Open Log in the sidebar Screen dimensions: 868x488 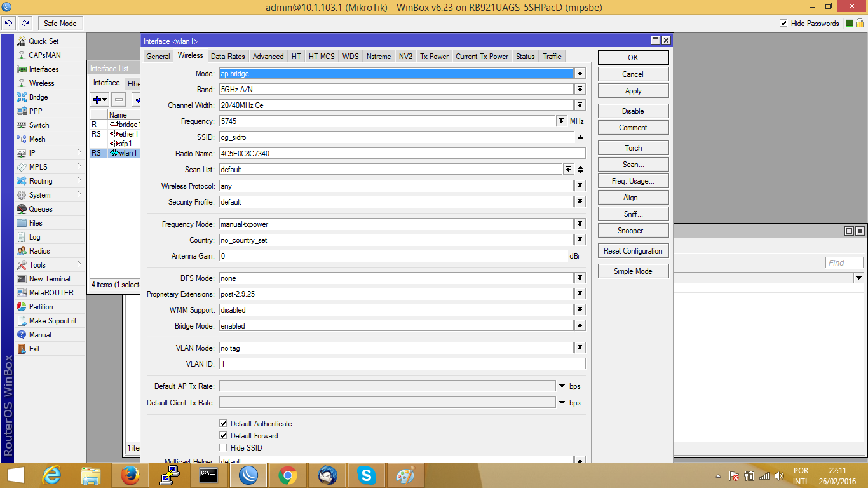click(x=34, y=237)
